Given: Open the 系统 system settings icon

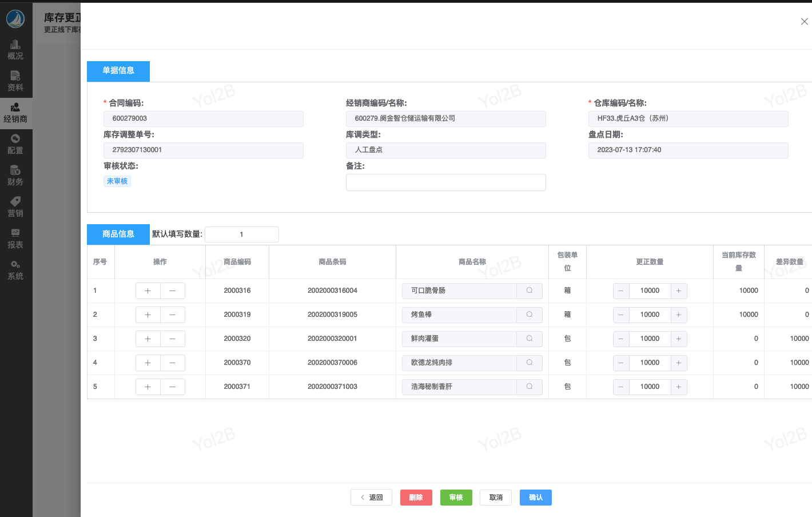Looking at the screenshot, I should pyautogui.click(x=15, y=270).
